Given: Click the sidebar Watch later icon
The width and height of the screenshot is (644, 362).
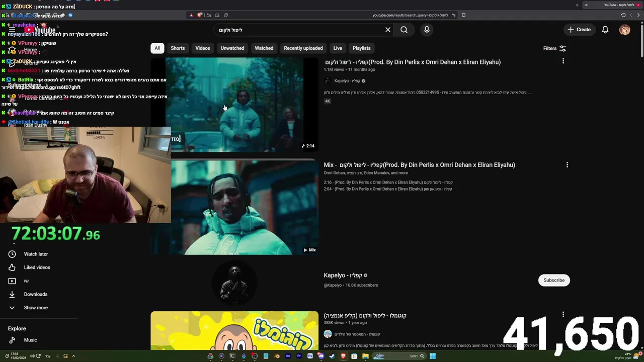Looking at the screenshot, I should [12, 254].
